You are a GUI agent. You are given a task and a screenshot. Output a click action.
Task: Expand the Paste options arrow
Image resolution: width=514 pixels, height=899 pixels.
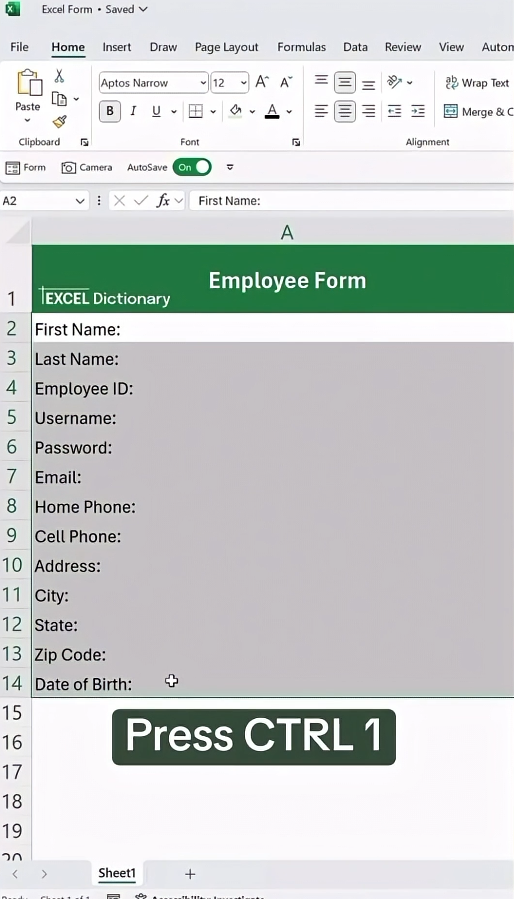click(28, 120)
